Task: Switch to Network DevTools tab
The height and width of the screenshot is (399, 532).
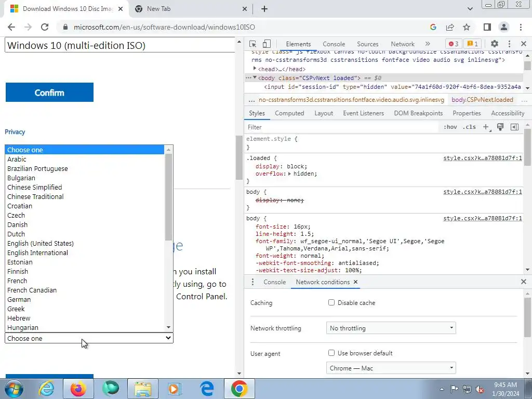Action: pos(403,44)
